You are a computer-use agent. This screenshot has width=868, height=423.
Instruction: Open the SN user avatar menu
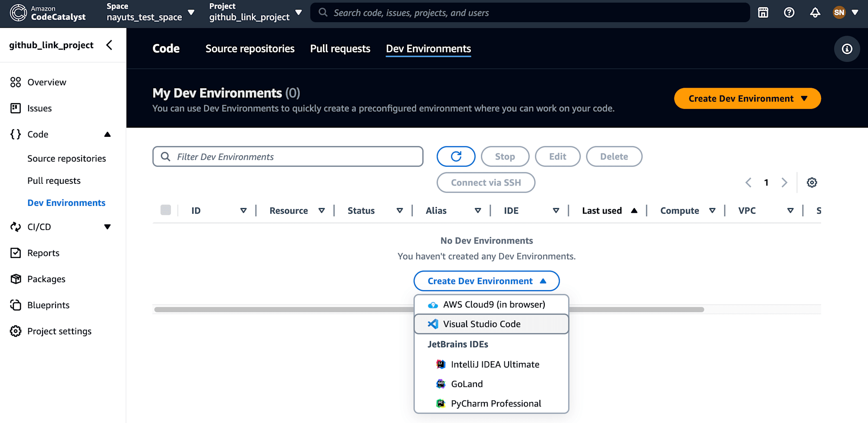click(x=845, y=13)
